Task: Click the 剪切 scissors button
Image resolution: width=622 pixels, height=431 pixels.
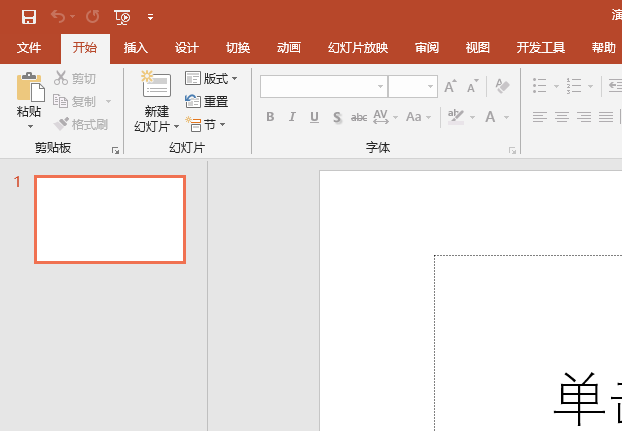Action: coord(75,79)
